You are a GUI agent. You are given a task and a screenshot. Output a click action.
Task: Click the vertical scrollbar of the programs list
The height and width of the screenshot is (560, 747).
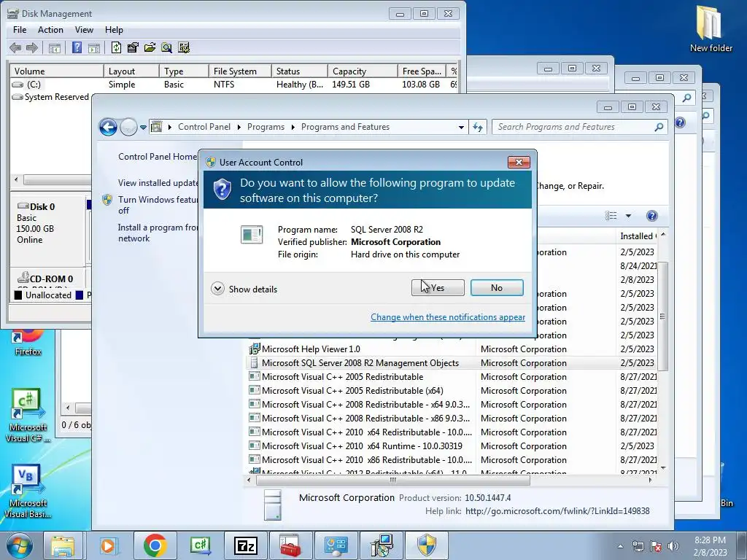click(662, 316)
